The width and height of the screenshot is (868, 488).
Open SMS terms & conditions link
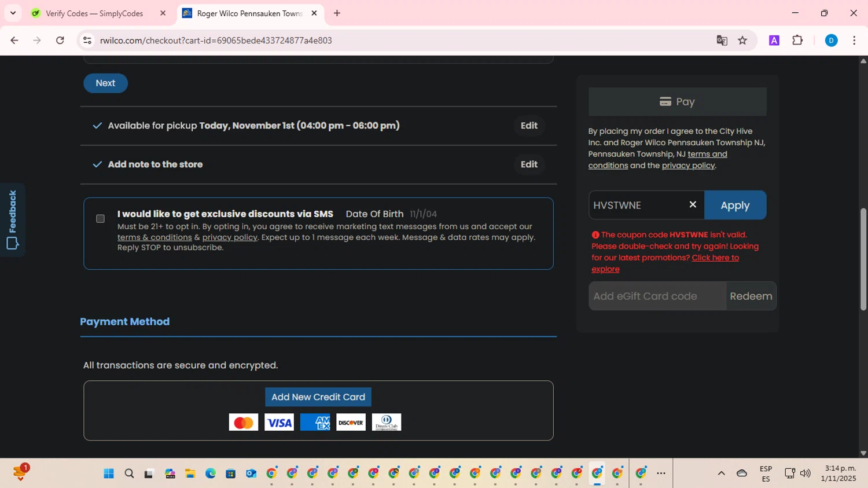pyautogui.click(x=155, y=237)
